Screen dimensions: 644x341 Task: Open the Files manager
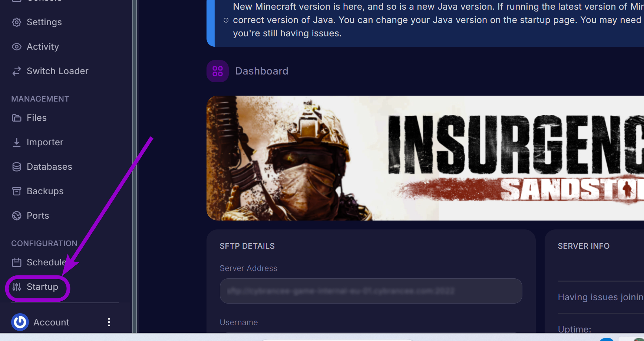tap(37, 118)
